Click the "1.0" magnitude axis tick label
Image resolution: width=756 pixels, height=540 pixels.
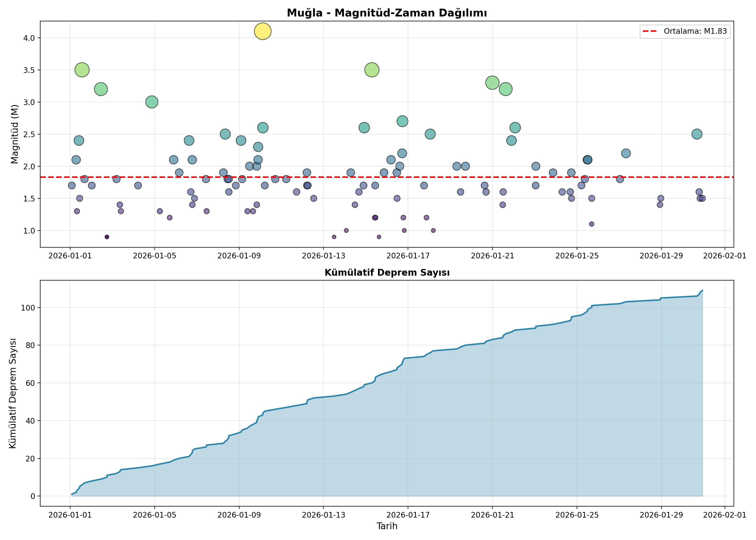click(x=29, y=231)
